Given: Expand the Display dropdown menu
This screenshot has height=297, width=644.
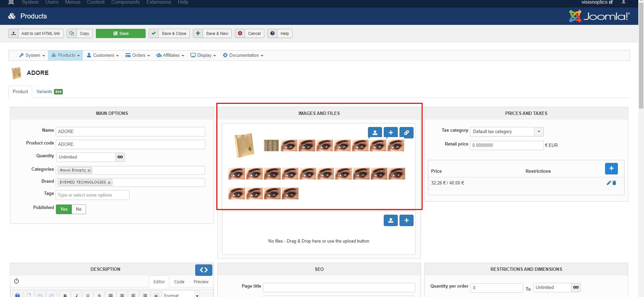Looking at the screenshot, I should (203, 55).
